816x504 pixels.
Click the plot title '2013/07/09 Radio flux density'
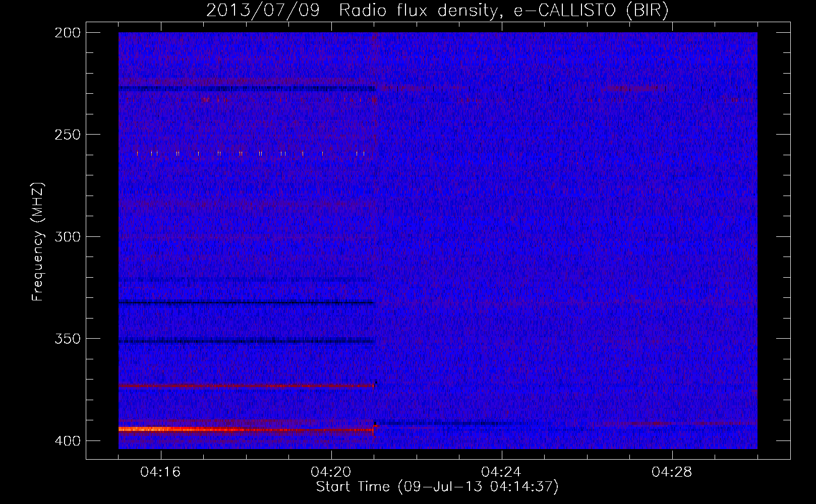click(437, 10)
